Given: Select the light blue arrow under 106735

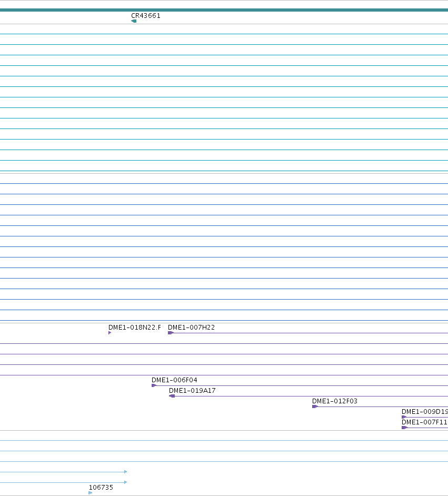Looking at the screenshot, I should tap(91, 493).
